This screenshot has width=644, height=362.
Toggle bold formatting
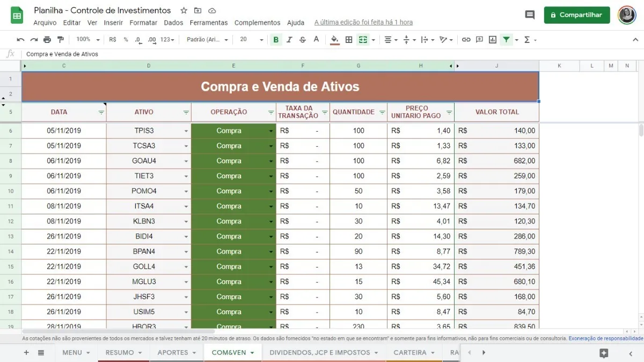click(x=276, y=40)
